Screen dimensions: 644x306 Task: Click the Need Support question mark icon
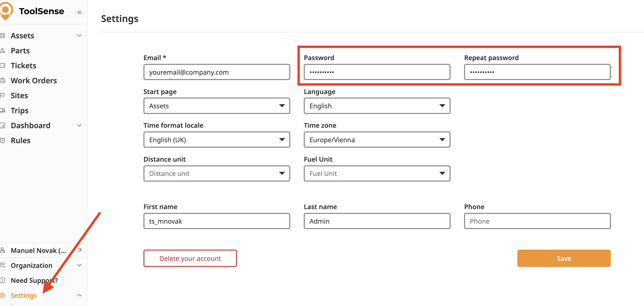tap(3, 280)
